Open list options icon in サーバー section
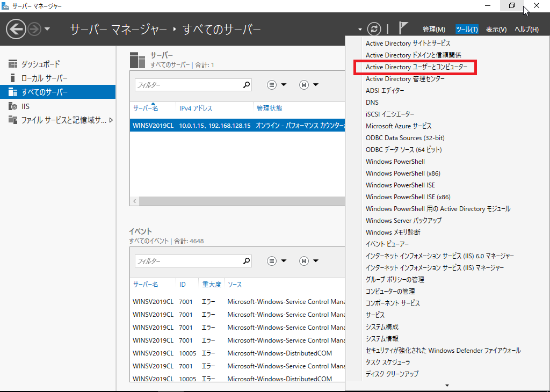Screen dimensions: 550x392 272,85
